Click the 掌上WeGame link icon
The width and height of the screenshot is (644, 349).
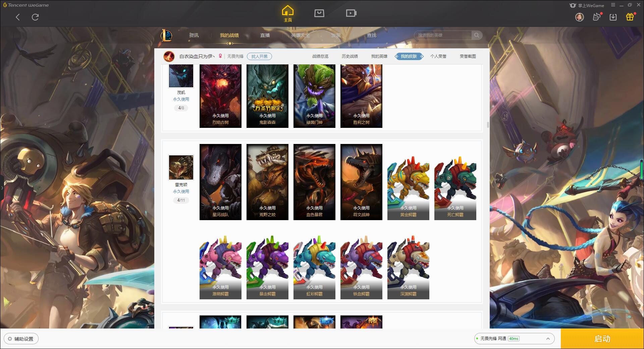coord(587,5)
